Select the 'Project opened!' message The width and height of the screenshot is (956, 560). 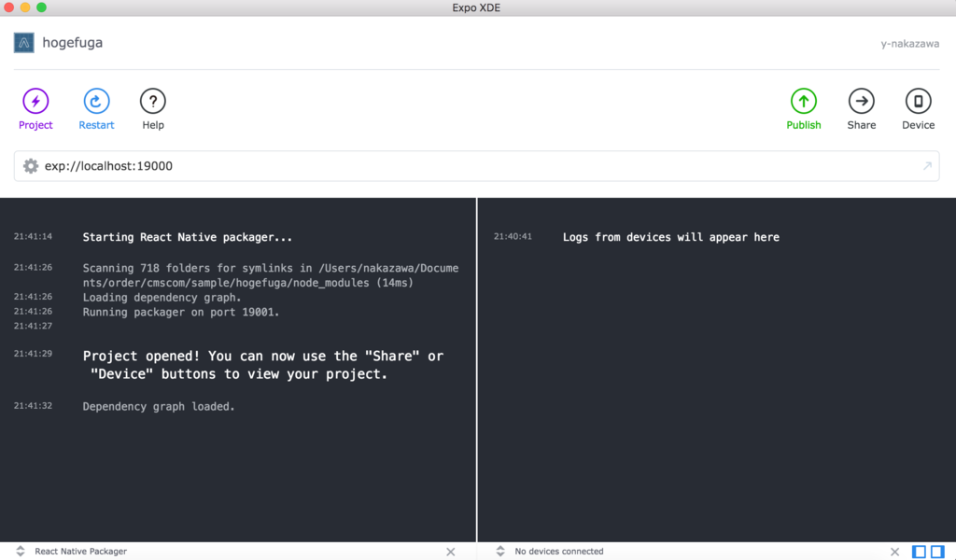(263, 365)
